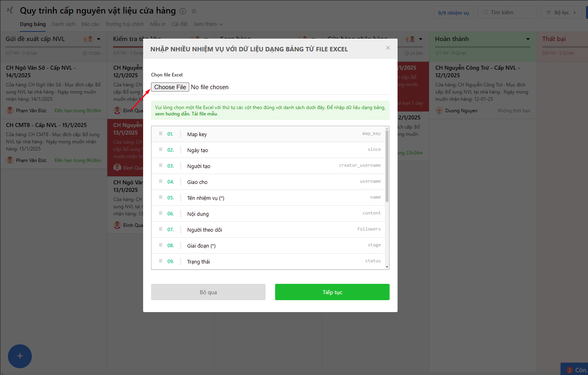Click member avatars in Gửi đề xuất cấp NVL header
This screenshot has height=375, width=588.
point(88,39)
